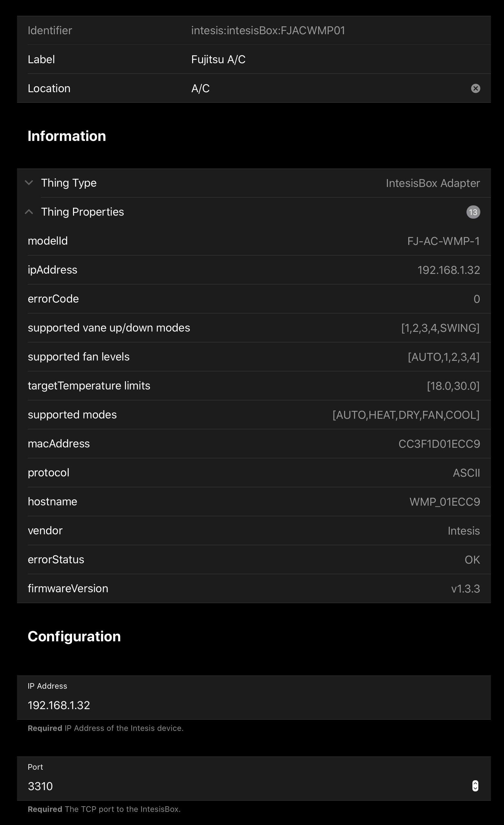Click the firmwareVersion row v1.3.3
Image resolution: width=504 pixels, height=825 pixels.
254,589
